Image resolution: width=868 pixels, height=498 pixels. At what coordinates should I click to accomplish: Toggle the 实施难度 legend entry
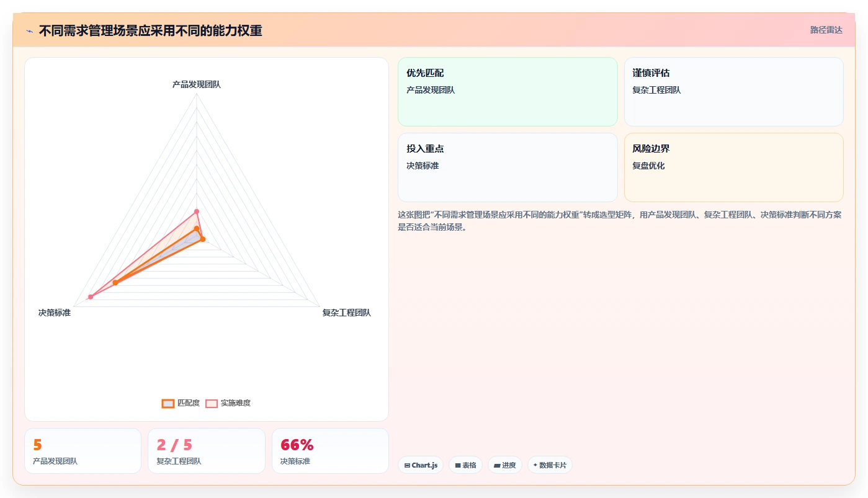(x=228, y=403)
